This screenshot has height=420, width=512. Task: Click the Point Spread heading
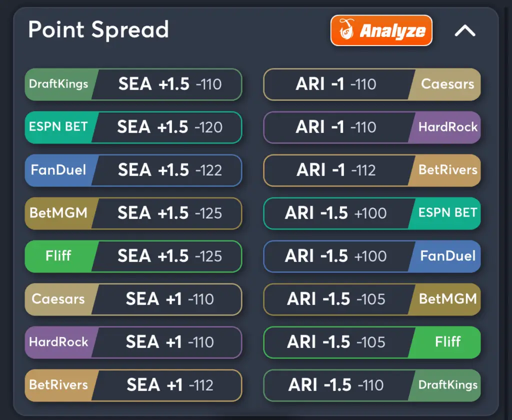(98, 29)
